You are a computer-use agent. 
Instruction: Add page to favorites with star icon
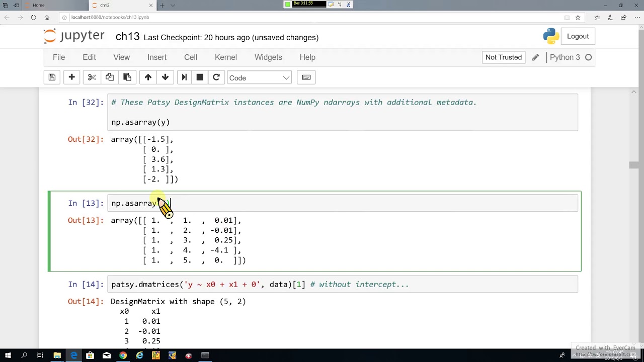578,17
